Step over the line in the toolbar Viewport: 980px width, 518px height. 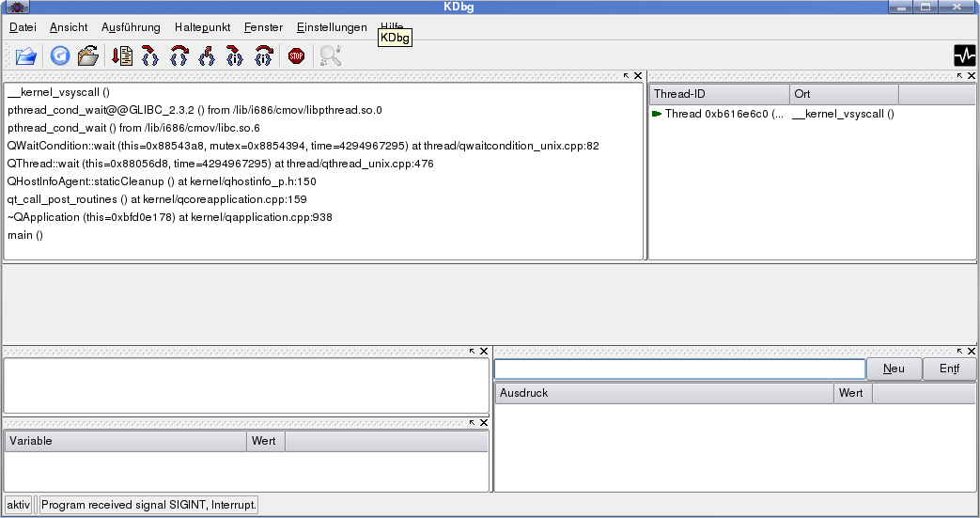(x=179, y=56)
